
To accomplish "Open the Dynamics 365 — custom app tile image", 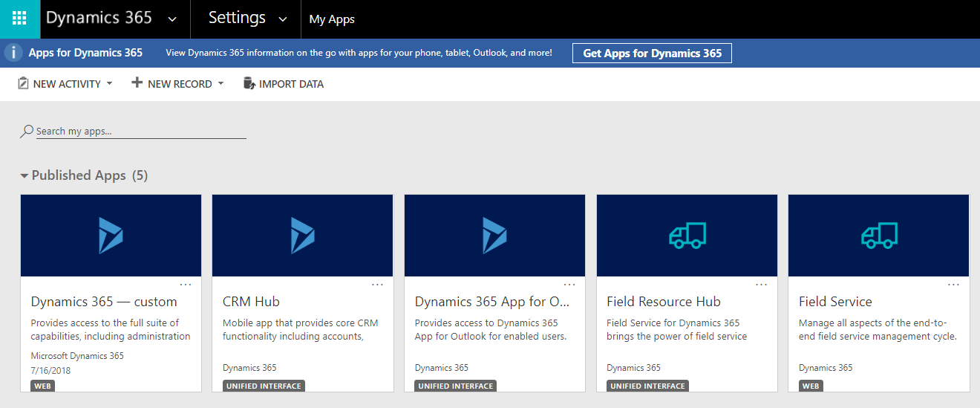I will coord(111,236).
